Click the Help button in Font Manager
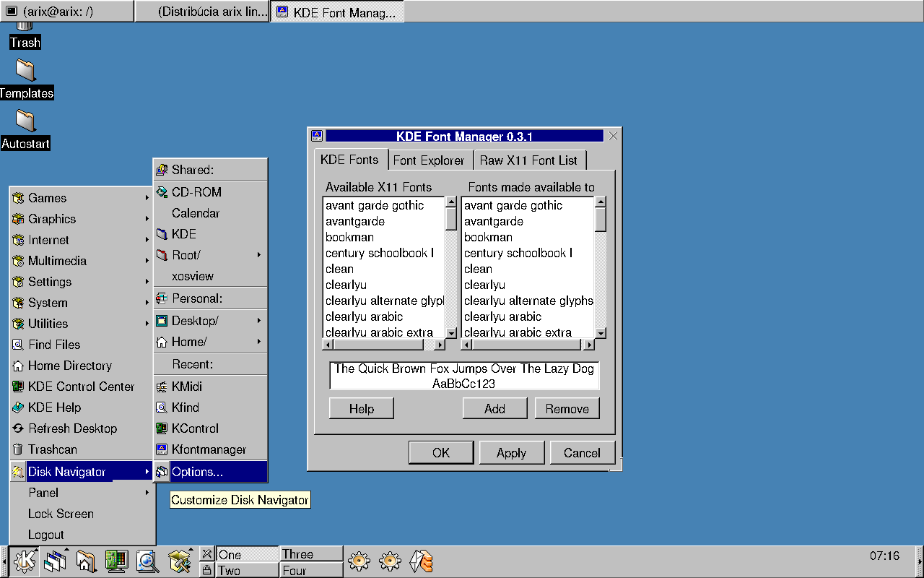This screenshot has width=924, height=578. (362, 408)
